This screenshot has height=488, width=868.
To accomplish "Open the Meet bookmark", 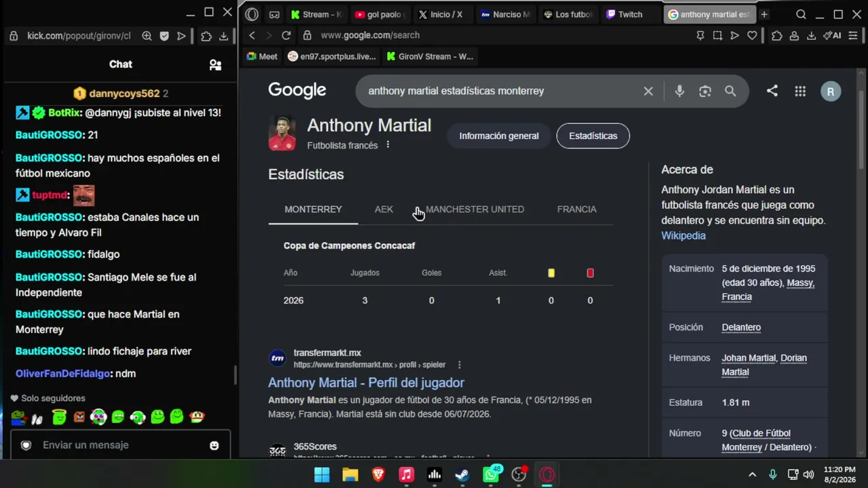I will (262, 57).
